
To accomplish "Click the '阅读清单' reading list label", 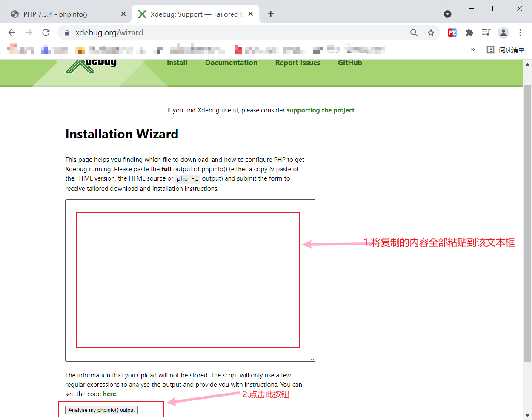I will click(512, 50).
